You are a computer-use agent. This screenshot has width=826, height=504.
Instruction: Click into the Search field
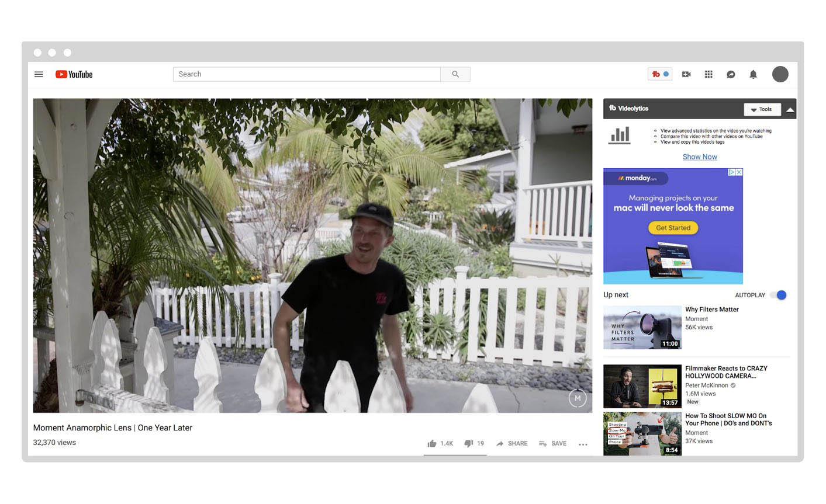tap(306, 74)
